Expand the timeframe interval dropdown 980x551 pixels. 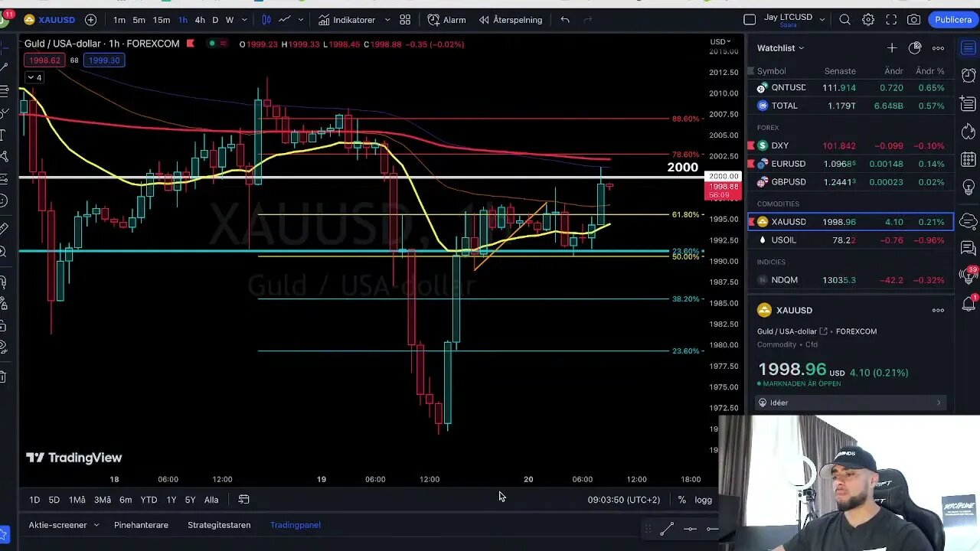click(x=243, y=20)
